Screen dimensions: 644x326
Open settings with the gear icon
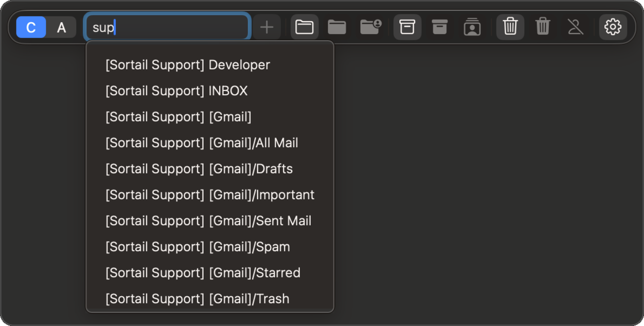pos(613,27)
